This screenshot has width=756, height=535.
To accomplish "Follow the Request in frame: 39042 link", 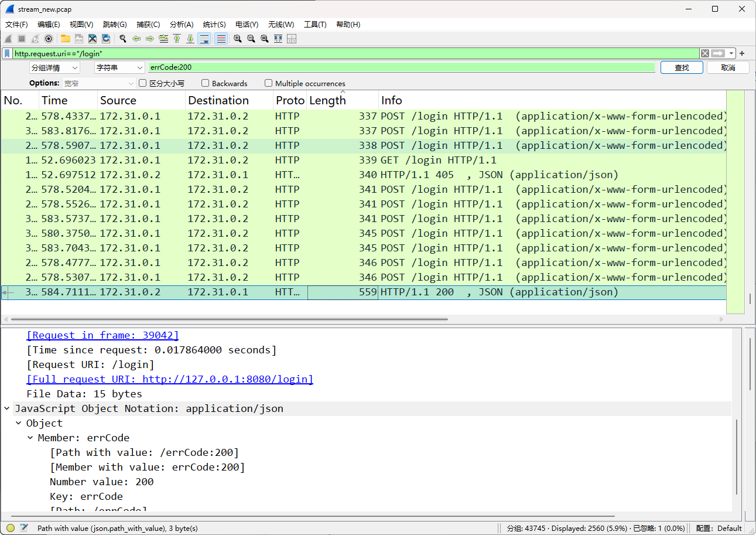I will pyautogui.click(x=102, y=335).
